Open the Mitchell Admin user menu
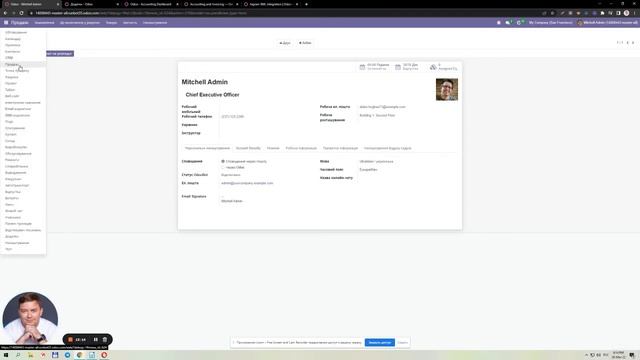 [x=608, y=22]
